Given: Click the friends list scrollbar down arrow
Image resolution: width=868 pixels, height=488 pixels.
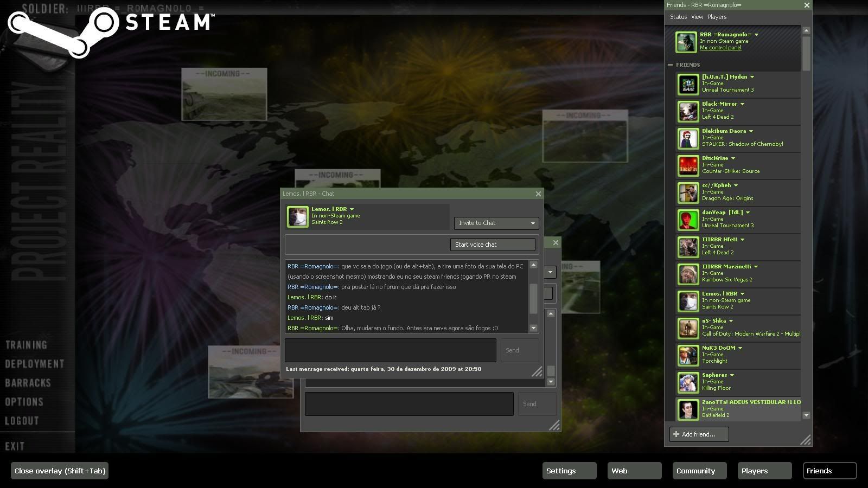Looking at the screenshot, I should point(806,415).
